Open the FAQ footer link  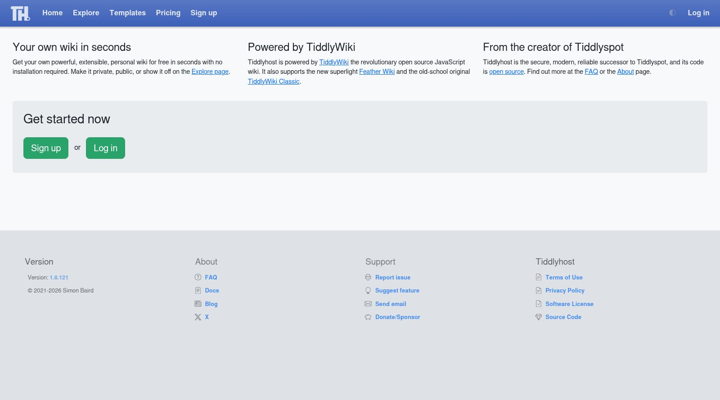point(211,277)
